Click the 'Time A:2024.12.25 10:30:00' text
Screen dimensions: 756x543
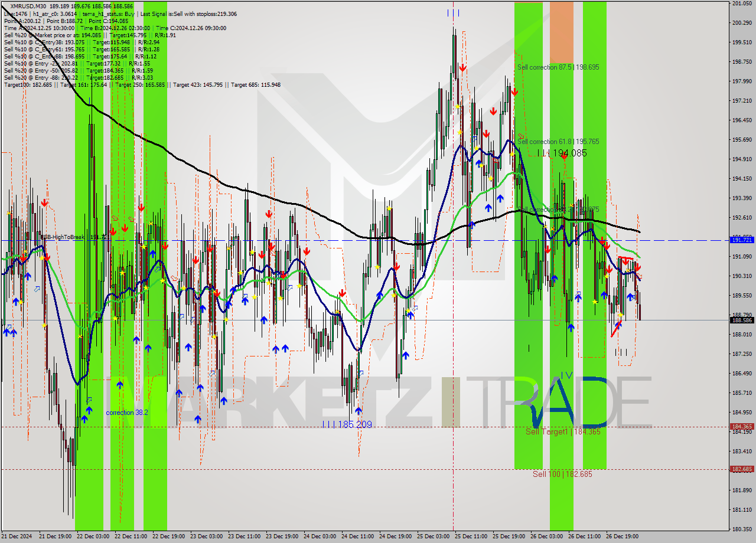pyautogui.click(x=39, y=28)
